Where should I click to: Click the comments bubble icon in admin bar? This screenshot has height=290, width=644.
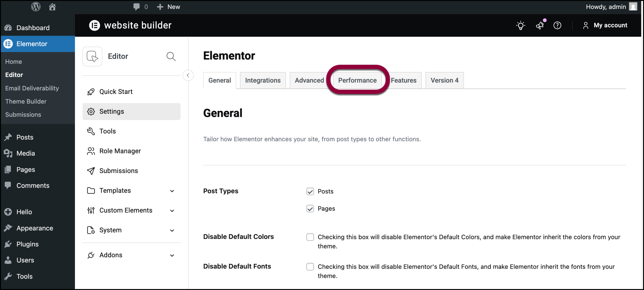(137, 7)
